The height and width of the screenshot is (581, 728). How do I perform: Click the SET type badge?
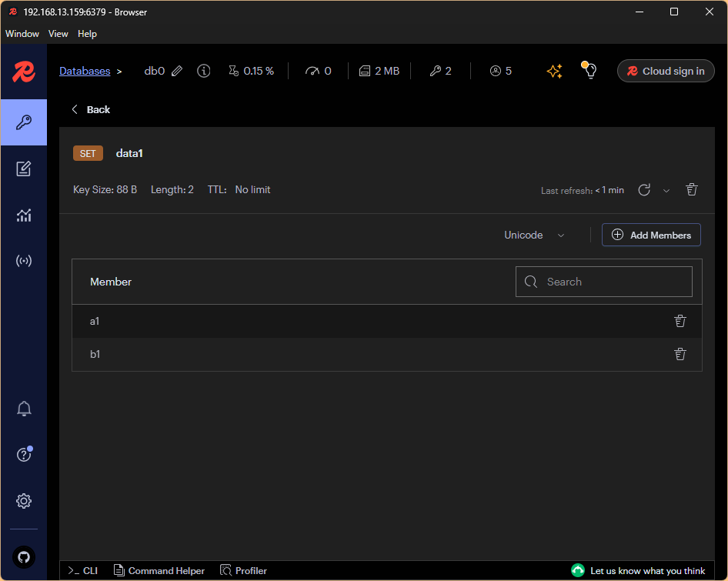coord(88,153)
